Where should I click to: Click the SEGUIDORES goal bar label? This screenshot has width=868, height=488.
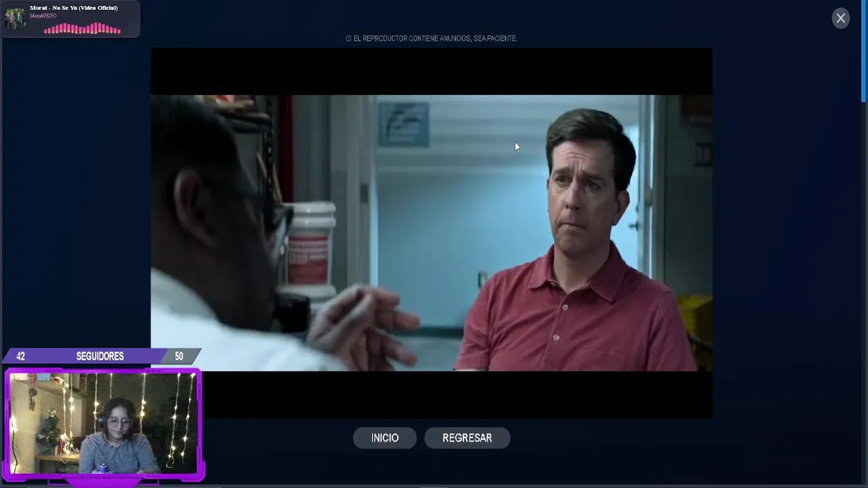click(x=100, y=357)
